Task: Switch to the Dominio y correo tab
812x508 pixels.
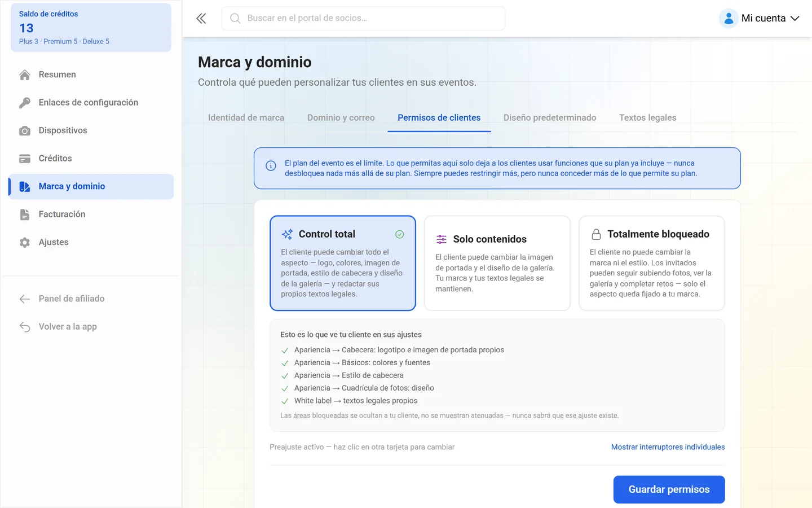Action: (341, 117)
